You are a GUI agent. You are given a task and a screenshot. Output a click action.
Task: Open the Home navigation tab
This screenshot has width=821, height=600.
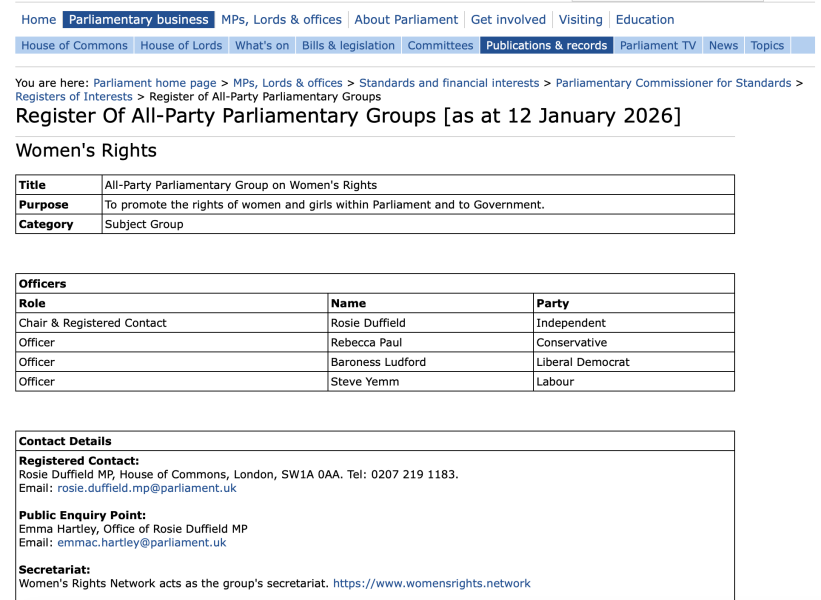point(39,19)
